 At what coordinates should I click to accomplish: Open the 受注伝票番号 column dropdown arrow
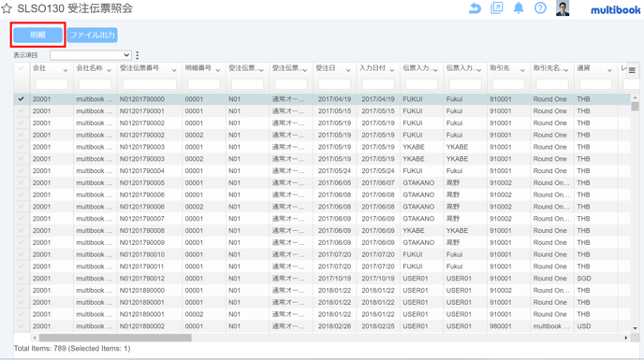coord(174,71)
